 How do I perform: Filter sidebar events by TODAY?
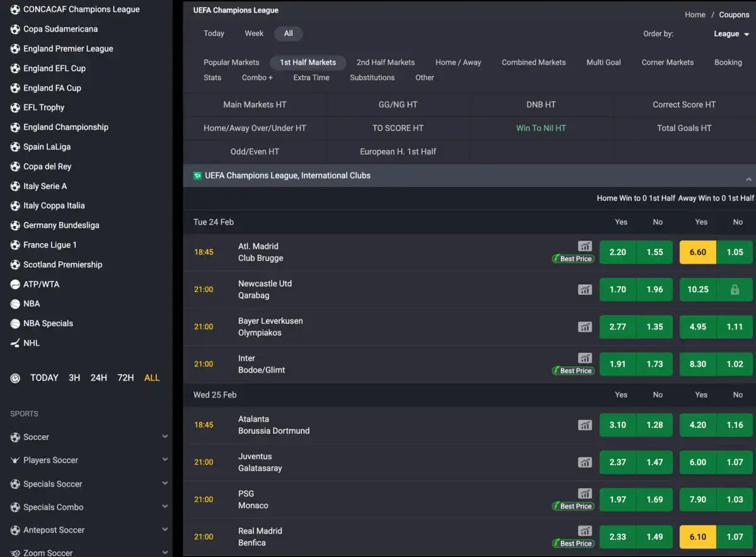click(44, 378)
